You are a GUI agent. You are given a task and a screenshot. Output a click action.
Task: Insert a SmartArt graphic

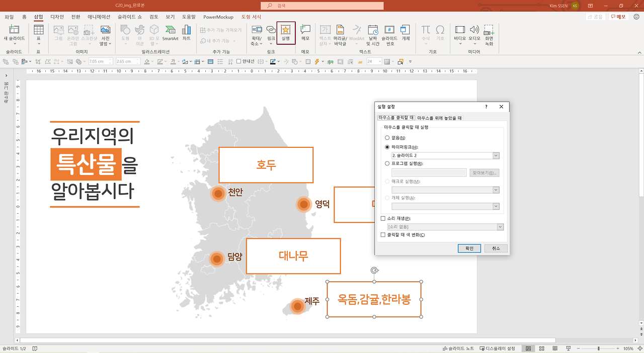[170, 33]
